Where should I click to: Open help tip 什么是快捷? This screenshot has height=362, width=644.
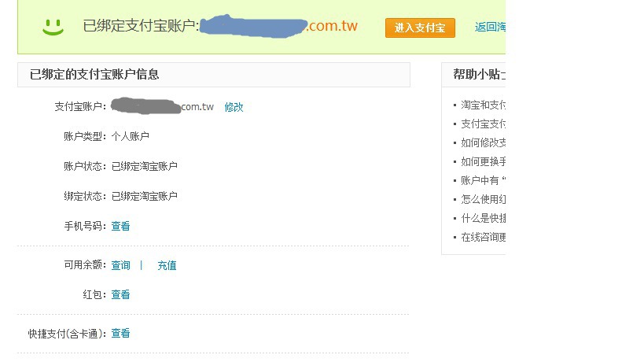pos(483,218)
